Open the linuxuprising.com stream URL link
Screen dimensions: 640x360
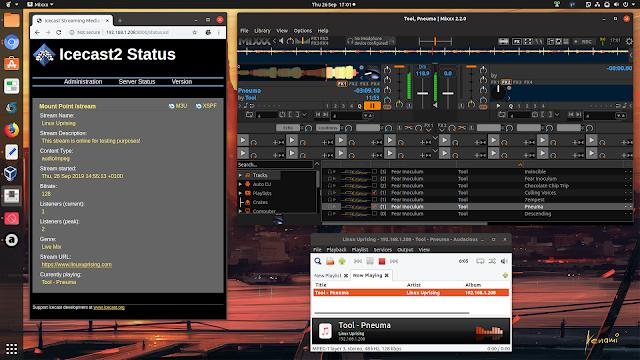[x=77, y=264]
